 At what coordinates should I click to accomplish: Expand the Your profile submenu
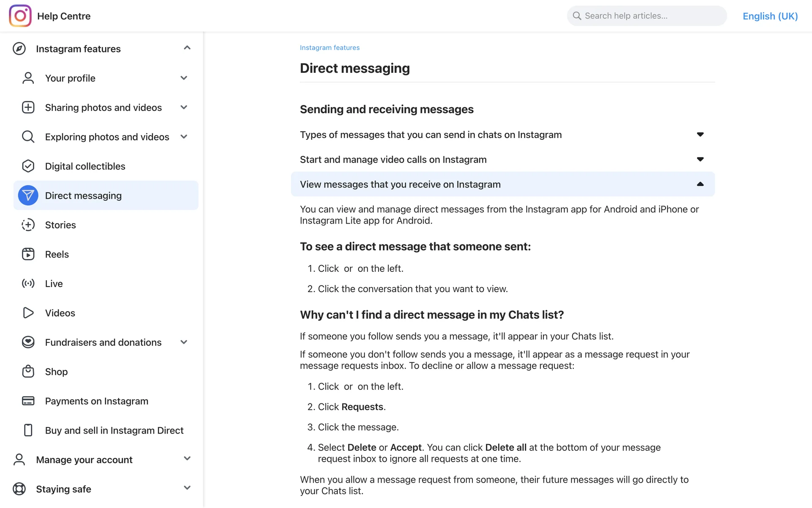pos(184,78)
